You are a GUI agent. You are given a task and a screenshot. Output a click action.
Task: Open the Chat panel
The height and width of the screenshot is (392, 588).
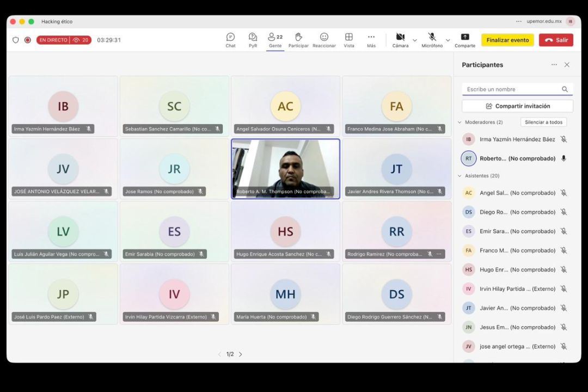pos(230,40)
